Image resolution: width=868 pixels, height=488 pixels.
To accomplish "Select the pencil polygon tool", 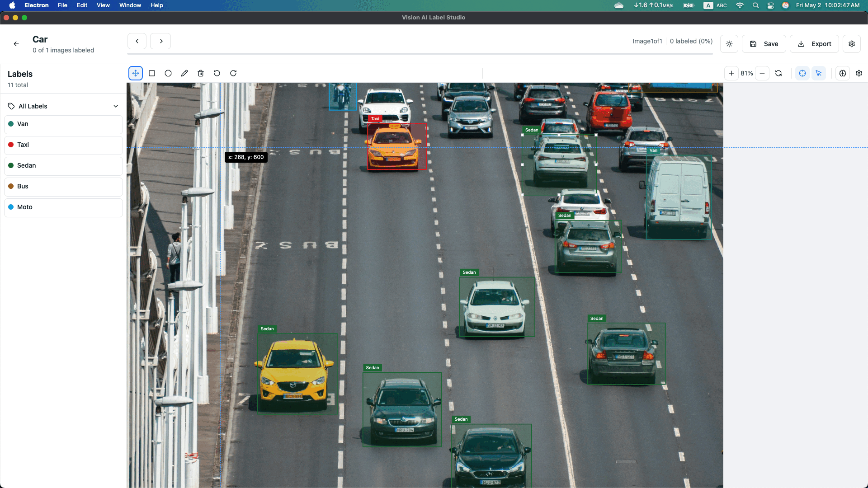I will tap(184, 73).
